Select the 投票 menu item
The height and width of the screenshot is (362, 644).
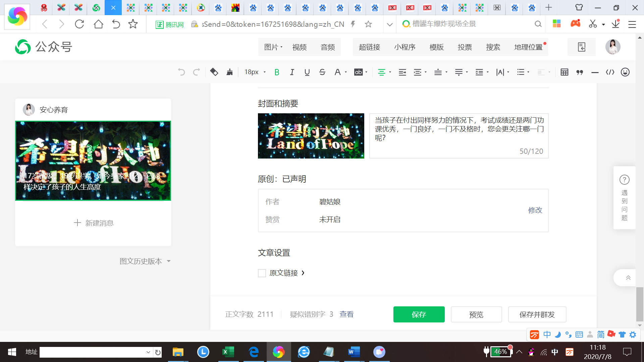(x=465, y=47)
